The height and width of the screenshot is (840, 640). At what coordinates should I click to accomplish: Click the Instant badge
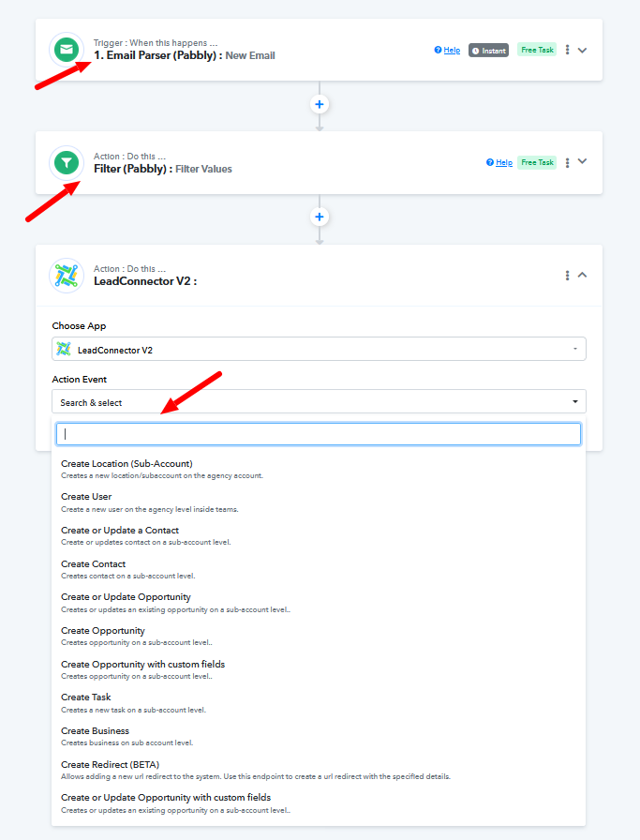(x=488, y=51)
